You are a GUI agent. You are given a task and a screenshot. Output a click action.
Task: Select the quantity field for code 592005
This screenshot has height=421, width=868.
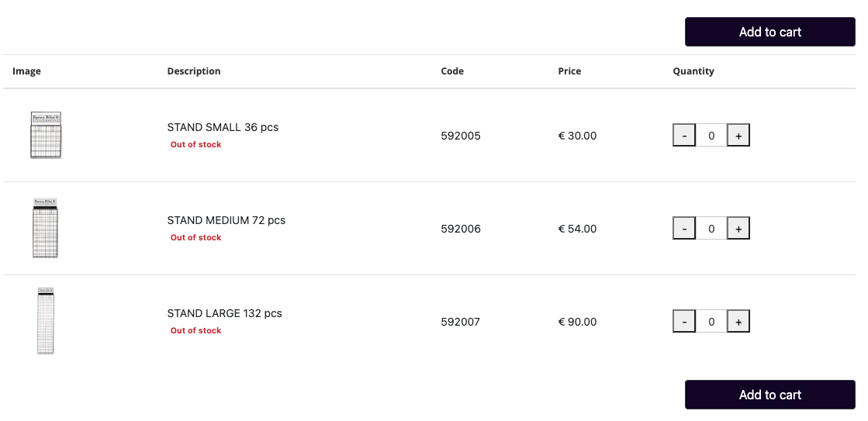pyautogui.click(x=711, y=135)
